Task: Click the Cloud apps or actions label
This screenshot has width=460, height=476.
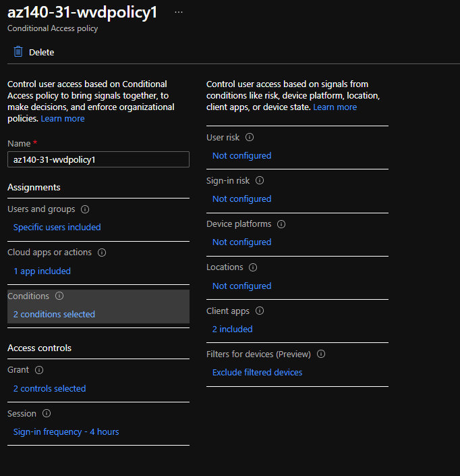Action: point(49,253)
